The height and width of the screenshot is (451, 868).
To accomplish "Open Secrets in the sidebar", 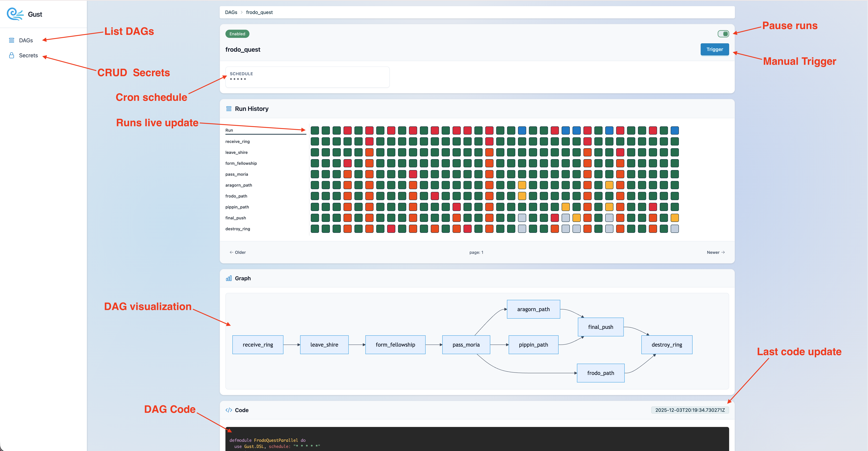I will click(28, 55).
